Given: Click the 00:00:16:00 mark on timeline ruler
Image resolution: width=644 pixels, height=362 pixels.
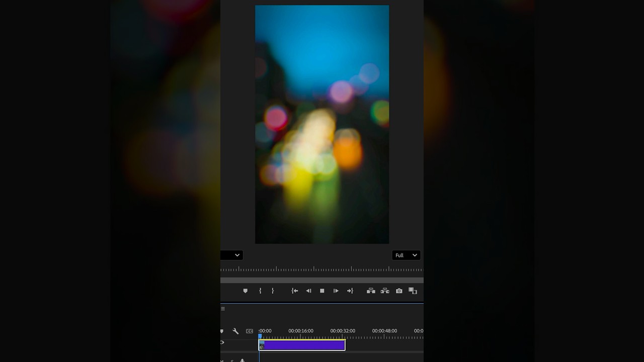Looking at the screenshot, I should 301,331.
